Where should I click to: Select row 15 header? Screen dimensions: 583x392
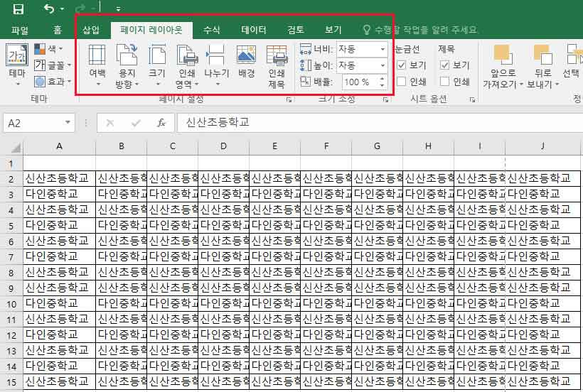tap(11, 382)
